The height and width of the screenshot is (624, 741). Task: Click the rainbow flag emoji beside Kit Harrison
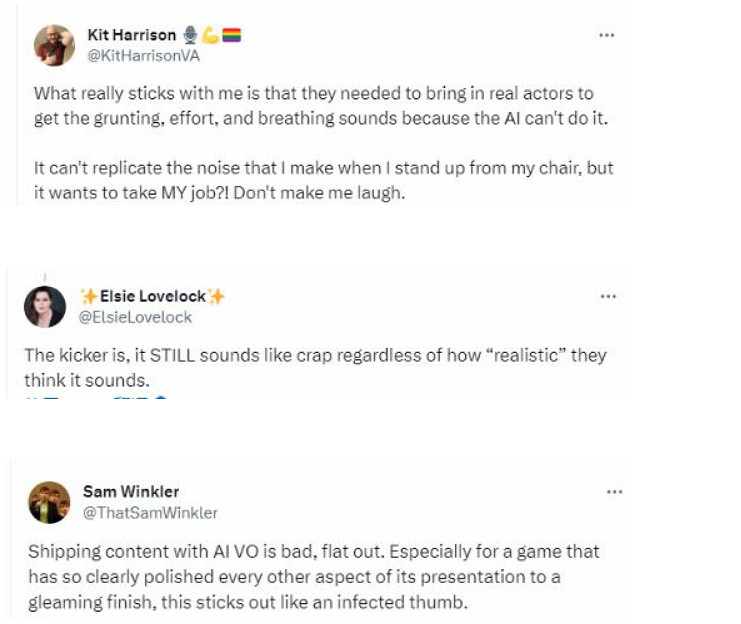point(231,36)
